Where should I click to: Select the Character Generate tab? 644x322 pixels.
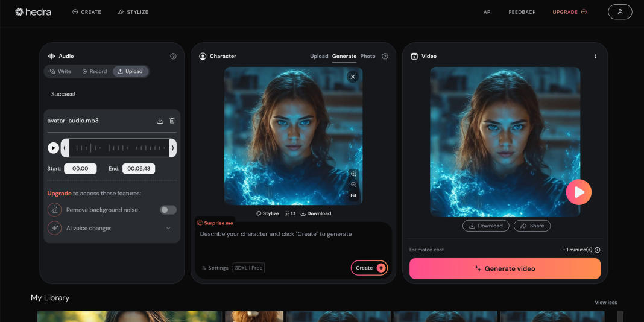coord(344,56)
